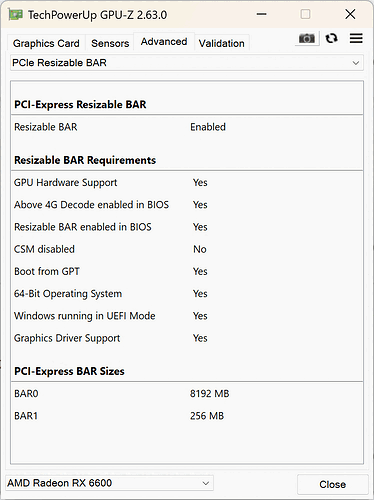Select the Resizable BAR Enabled row
Image resolution: width=374 pixels, height=500 pixels.
pyautogui.click(x=187, y=127)
